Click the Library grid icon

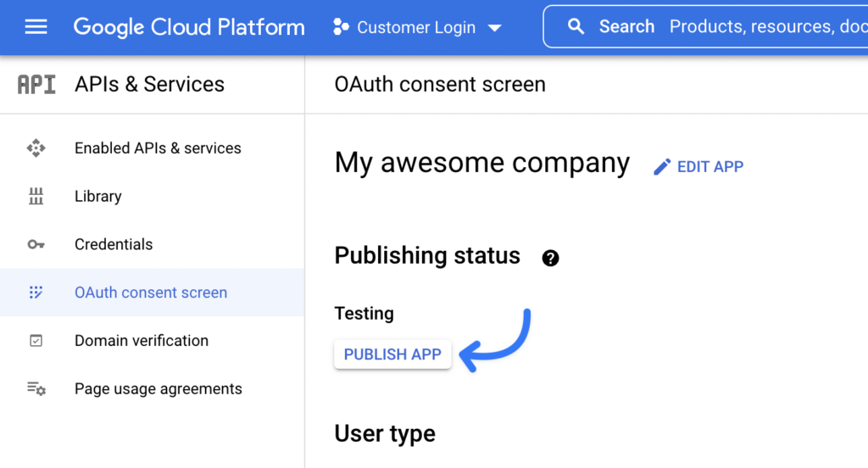(x=36, y=196)
